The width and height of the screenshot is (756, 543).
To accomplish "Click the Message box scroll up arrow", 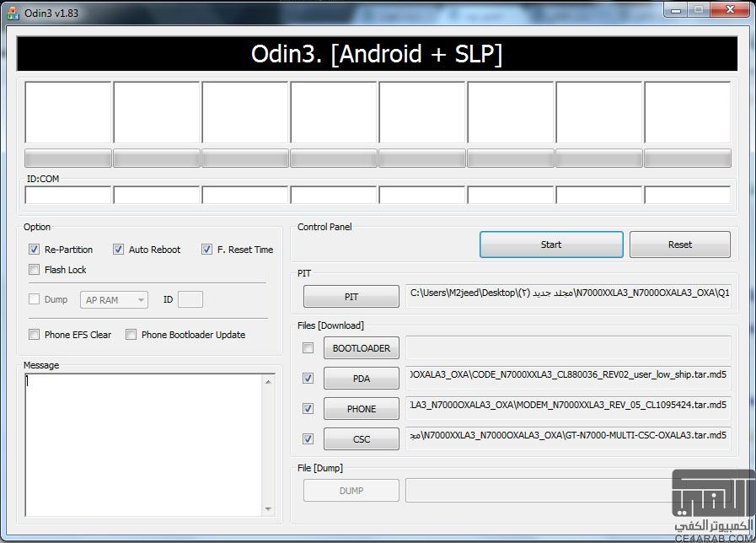I will [x=268, y=382].
